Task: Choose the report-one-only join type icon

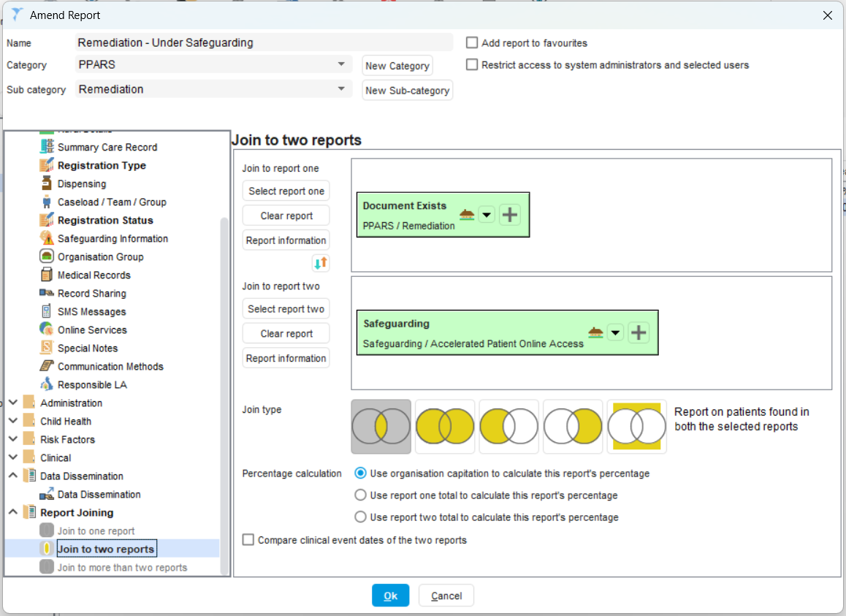Action: [x=508, y=426]
